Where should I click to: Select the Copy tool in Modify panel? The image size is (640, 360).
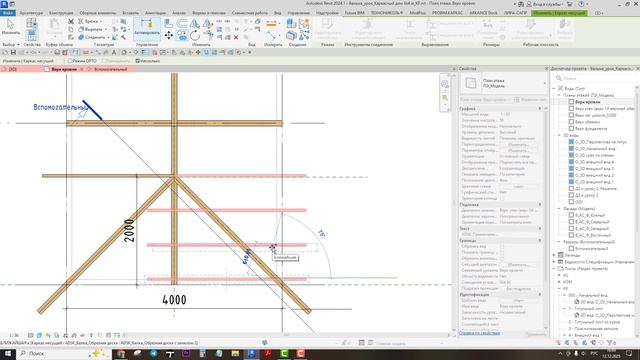(x=182, y=36)
